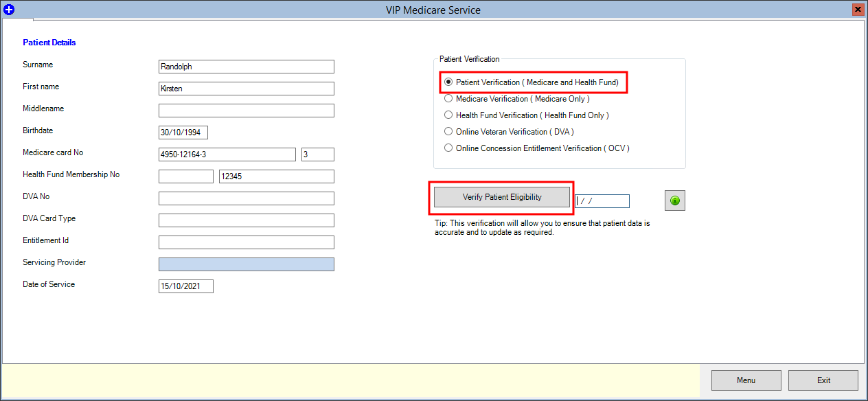Close the VIP Medicare Service window
The height and width of the screenshot is (401, 868).
[x=858, y=10]
